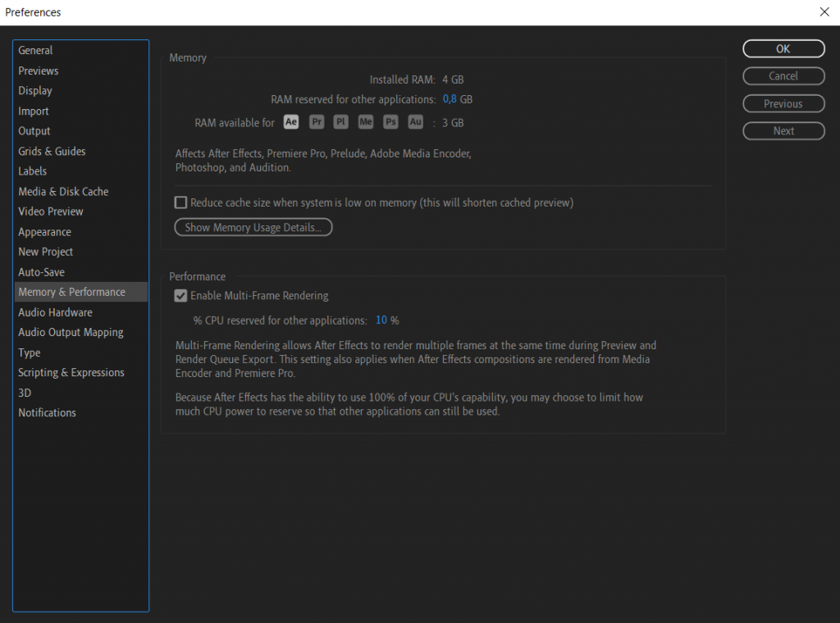Open the Auto-Save preferences section
The height and width of the screenshot is (623, 840).
click(x=41, y=272)
